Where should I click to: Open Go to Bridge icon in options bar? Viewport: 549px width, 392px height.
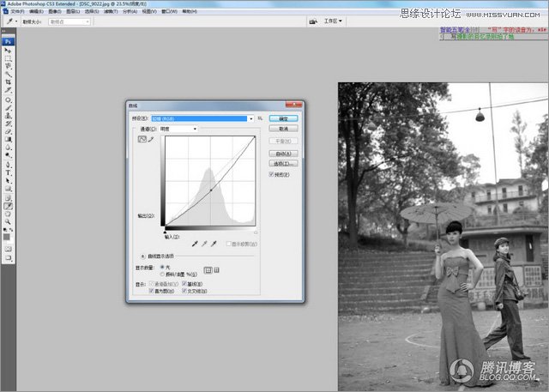pyautogui.click(x=313, y=21)
